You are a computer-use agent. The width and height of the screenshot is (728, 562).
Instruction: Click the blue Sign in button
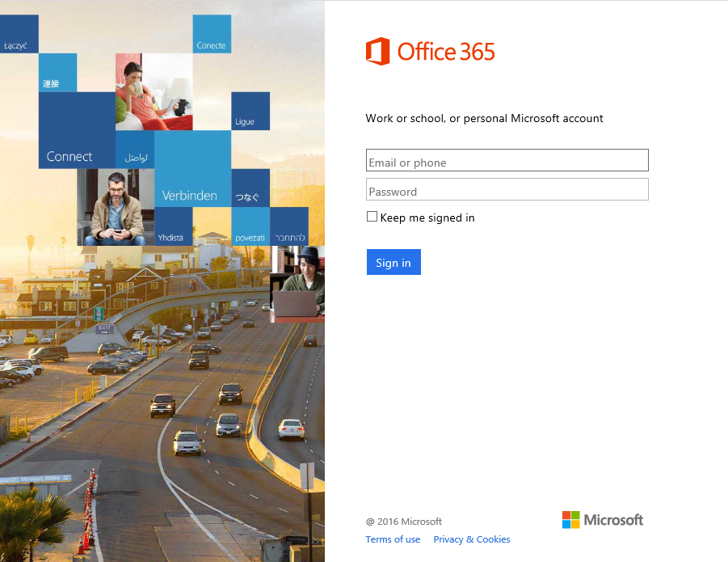pyautogui.click(x=393, y=262)
